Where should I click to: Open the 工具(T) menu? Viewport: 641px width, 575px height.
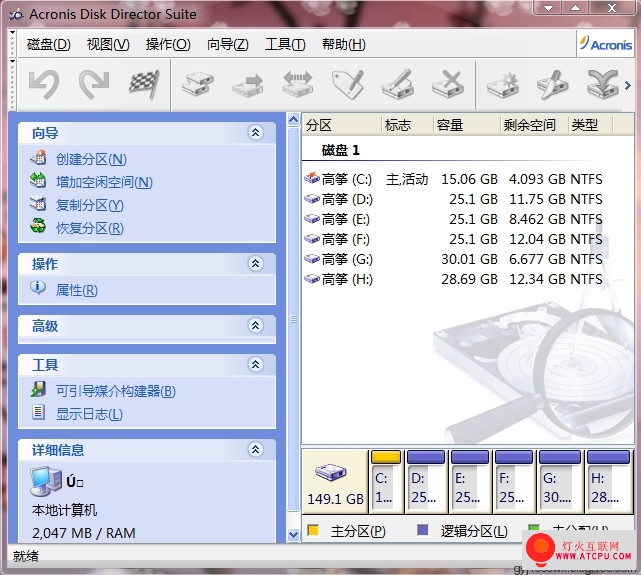285,44
